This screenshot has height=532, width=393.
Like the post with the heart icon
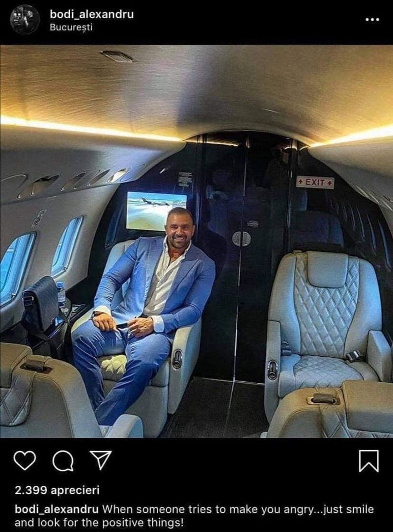[x=25, y=460]
